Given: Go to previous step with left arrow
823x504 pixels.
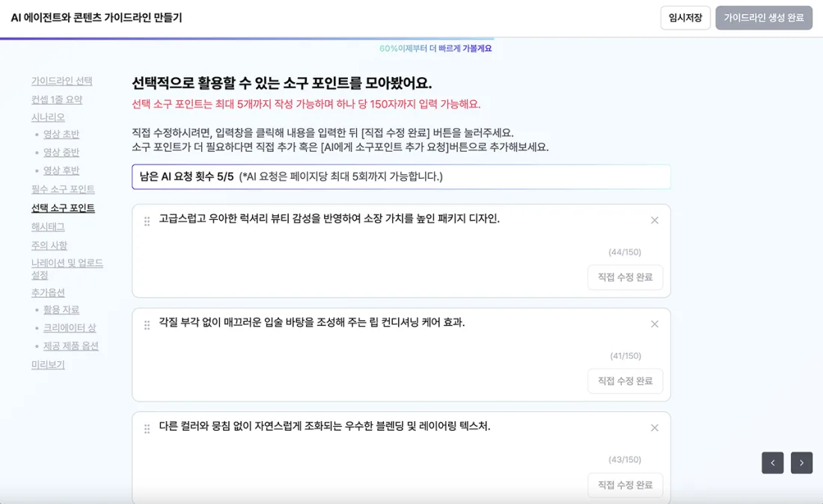Looking at the screenshot, I should (773, 463).
